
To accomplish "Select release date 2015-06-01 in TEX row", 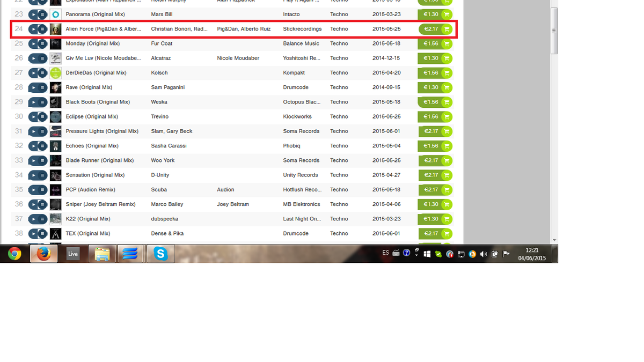I will coord(386,233).
